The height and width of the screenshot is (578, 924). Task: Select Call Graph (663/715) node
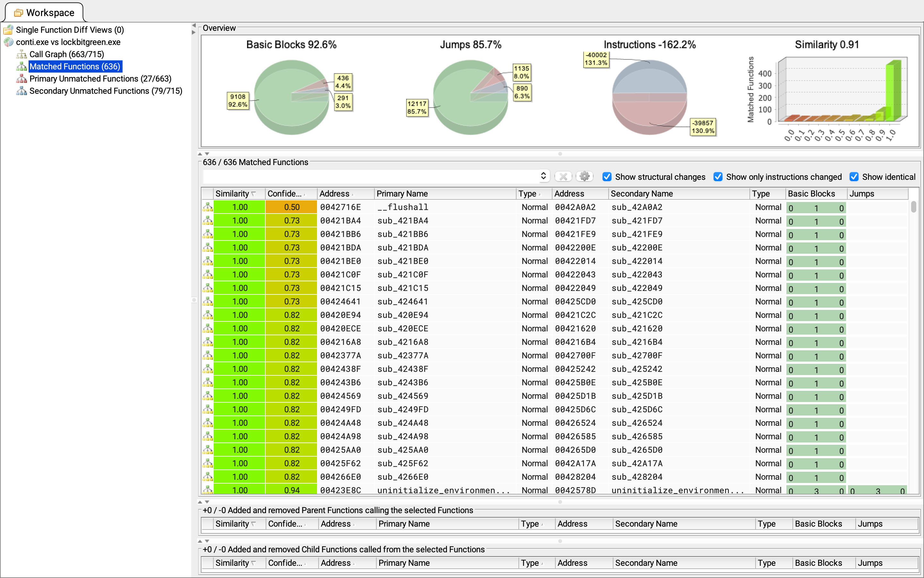[x=66, y=54]
